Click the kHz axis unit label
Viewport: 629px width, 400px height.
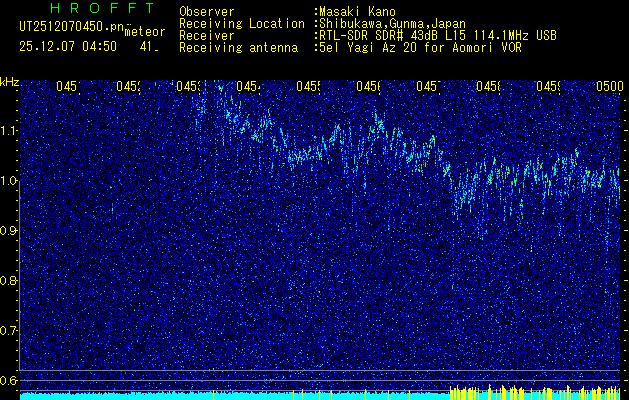(x=10, y=82)
